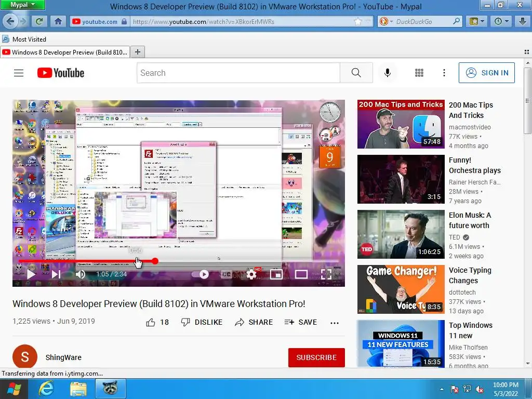The height and width of the screenshot is (399, 532).
Task: Click the scrollbar down arrow
Action: pos(528,363)
